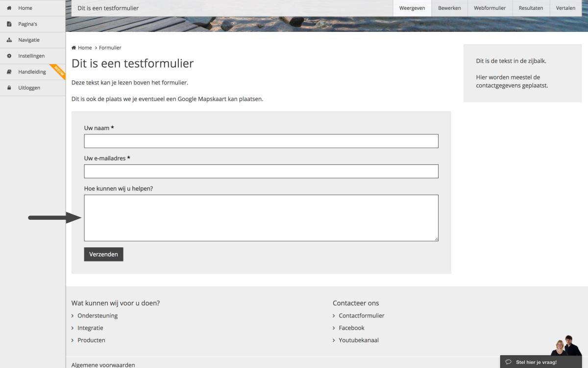Go to the Vertalen tab
The height and width of the screenshot is (368, 588).
pyautogui.click(x=565, y=8)
